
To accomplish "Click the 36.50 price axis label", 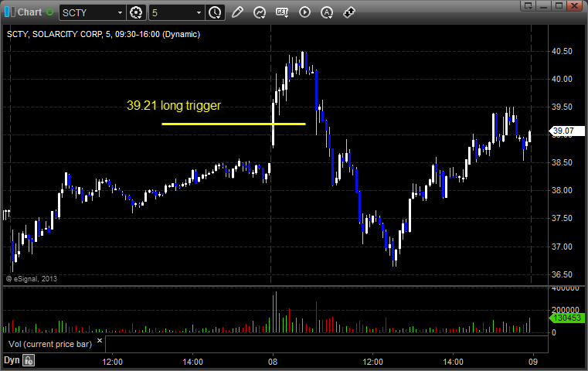I will point(562,274).
